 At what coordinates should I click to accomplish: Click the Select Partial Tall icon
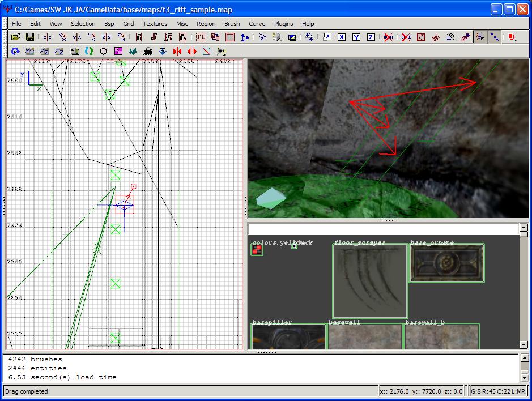click(168, 37)
